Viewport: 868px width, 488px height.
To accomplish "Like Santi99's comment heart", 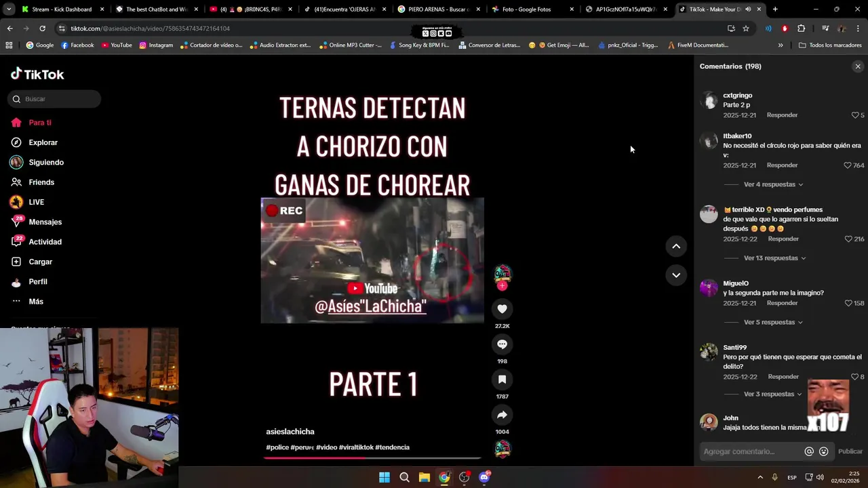I will [855, 377].
